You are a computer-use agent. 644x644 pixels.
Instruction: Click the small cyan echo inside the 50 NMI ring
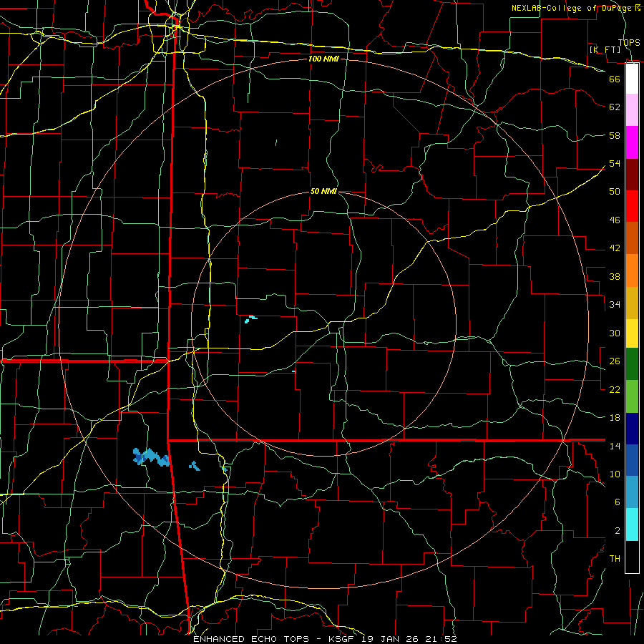(250, 319)
